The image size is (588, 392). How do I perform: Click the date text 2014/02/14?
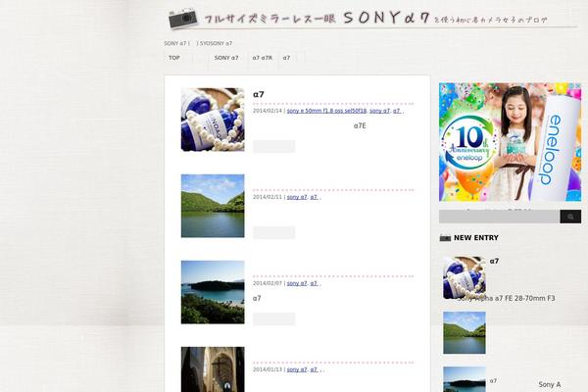tap(267, 111)
